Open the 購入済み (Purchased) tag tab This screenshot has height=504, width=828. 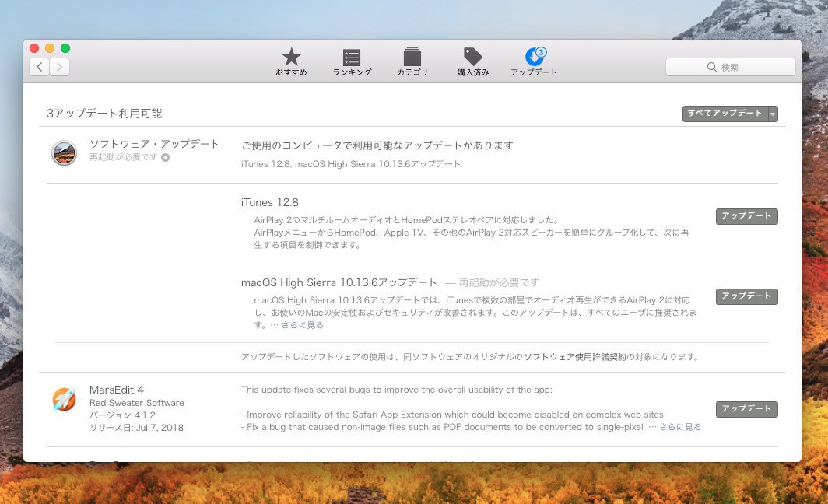[473, 61]
